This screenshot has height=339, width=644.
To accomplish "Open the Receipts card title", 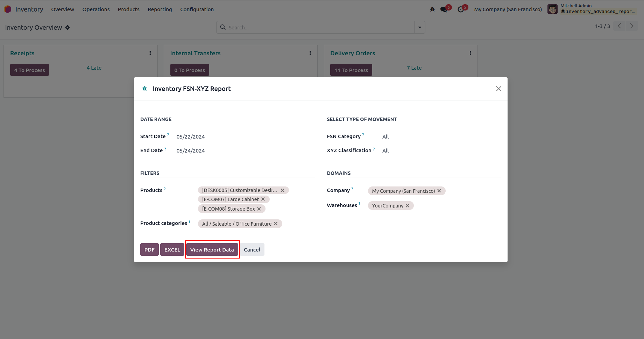I will click(x=22, y=53).
